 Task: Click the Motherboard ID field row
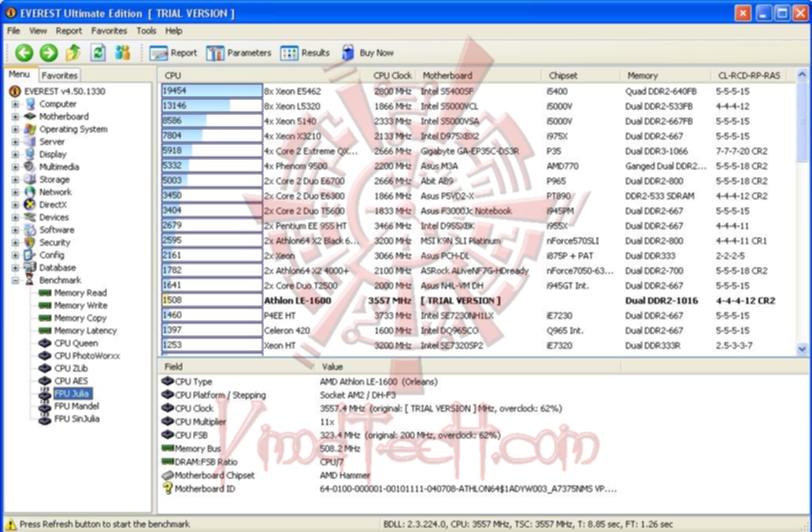[389, 489]
